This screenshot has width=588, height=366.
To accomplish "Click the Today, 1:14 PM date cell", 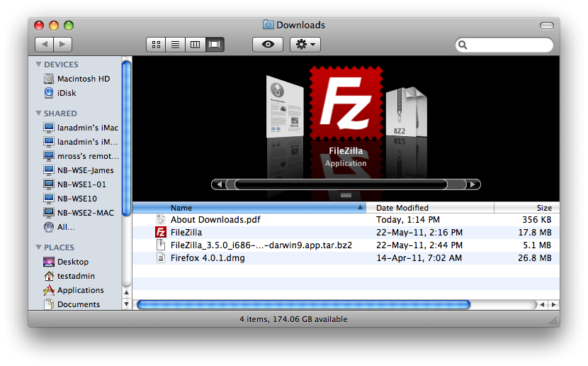I will [408, 220].
